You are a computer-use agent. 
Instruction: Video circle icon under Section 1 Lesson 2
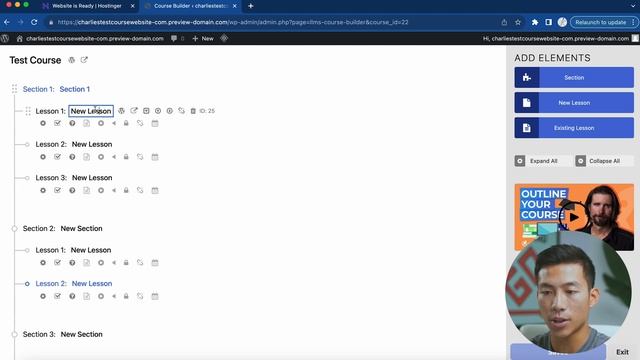click(101, 157)
